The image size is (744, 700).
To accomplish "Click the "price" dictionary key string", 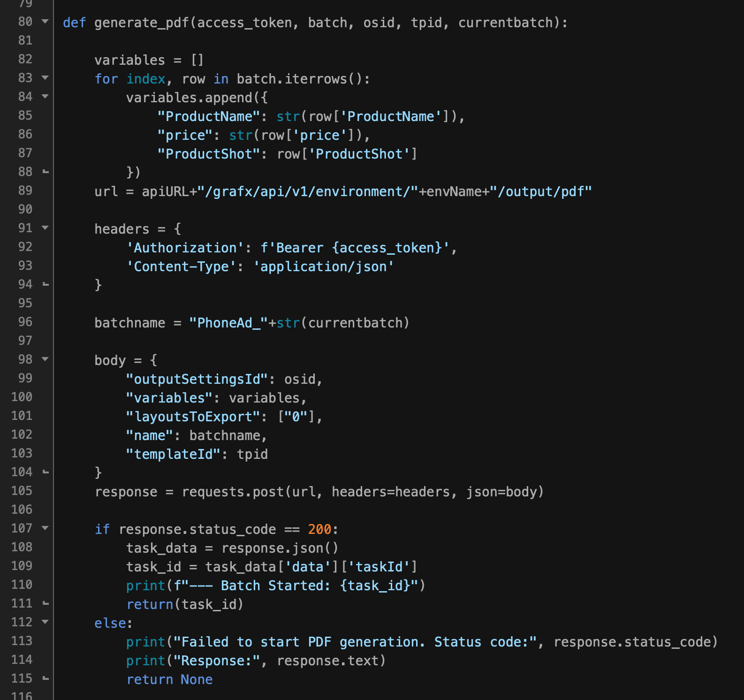I will tap(185, 135).
